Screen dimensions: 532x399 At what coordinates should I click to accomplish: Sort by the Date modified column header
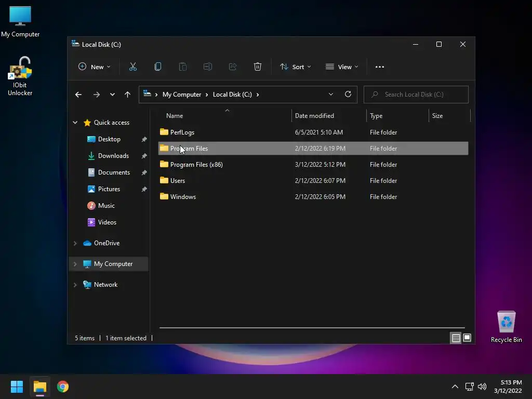coord(329,116)
